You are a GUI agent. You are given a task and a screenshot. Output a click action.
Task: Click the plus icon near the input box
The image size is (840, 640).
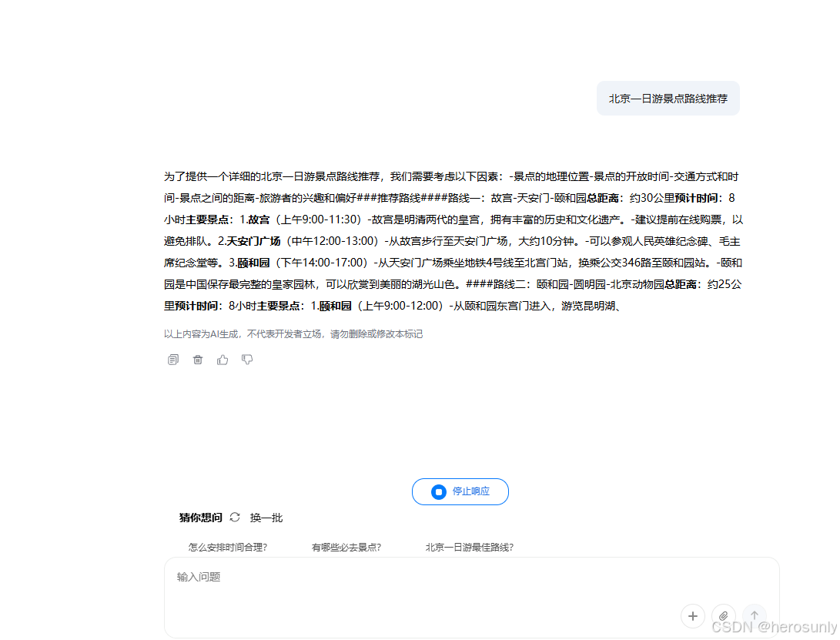(x=692, y=616)
